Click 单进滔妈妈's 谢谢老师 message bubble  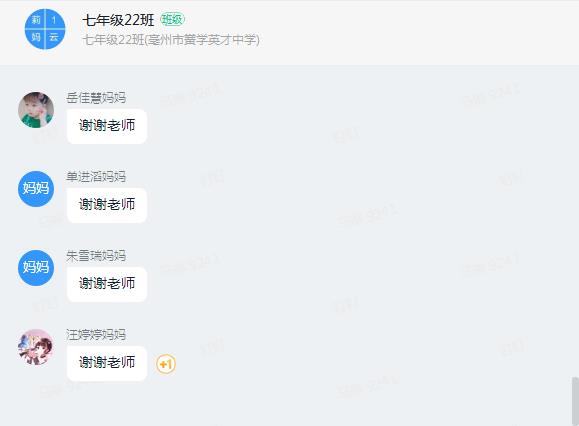107,205
